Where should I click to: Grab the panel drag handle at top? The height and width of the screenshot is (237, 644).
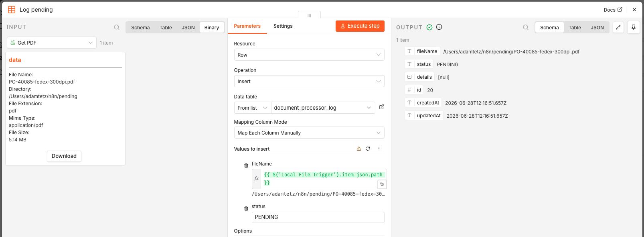pyautogui.click(x=309, y=15)
